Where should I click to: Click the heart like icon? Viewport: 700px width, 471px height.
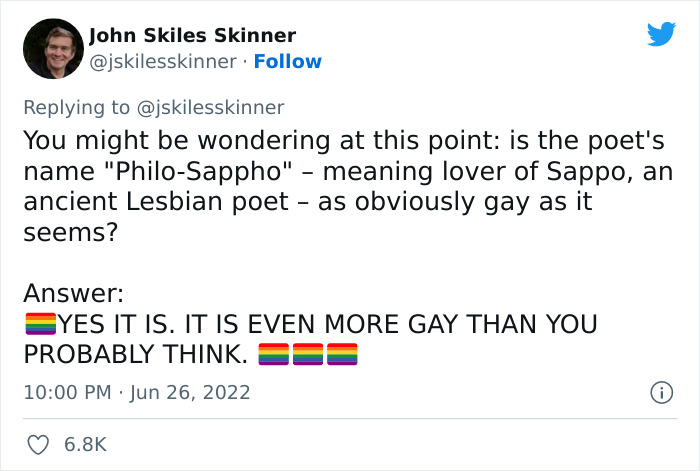point(39,441)
